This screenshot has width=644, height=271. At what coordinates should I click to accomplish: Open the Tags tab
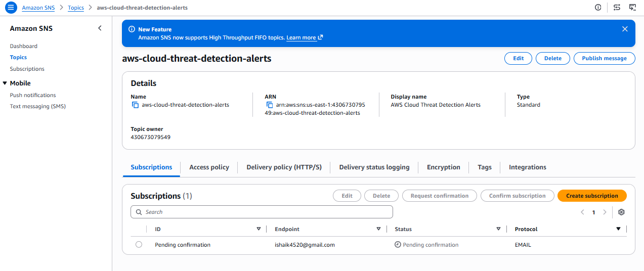tap(485, 167)
